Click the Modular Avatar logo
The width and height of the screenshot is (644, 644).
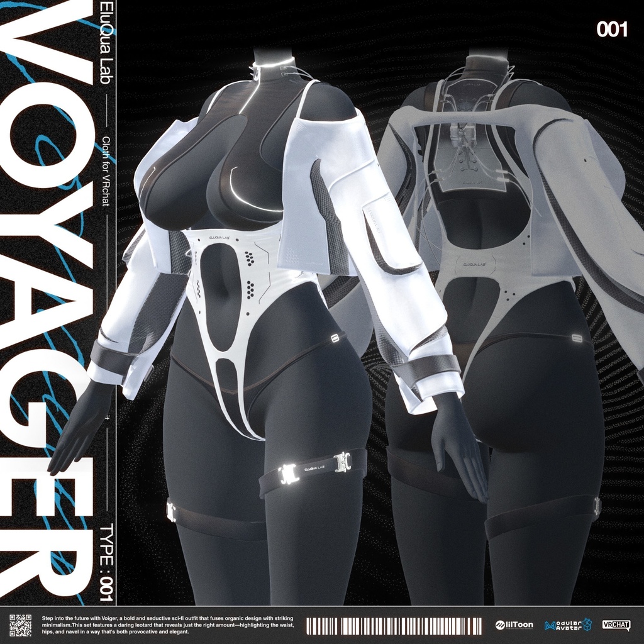[568, 625]
